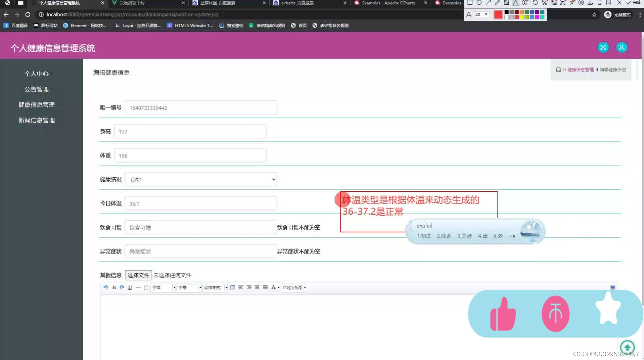Open 健康信息管理 sidebar menu
Screen dimensions: 644x360
click(x=37, y=105)
